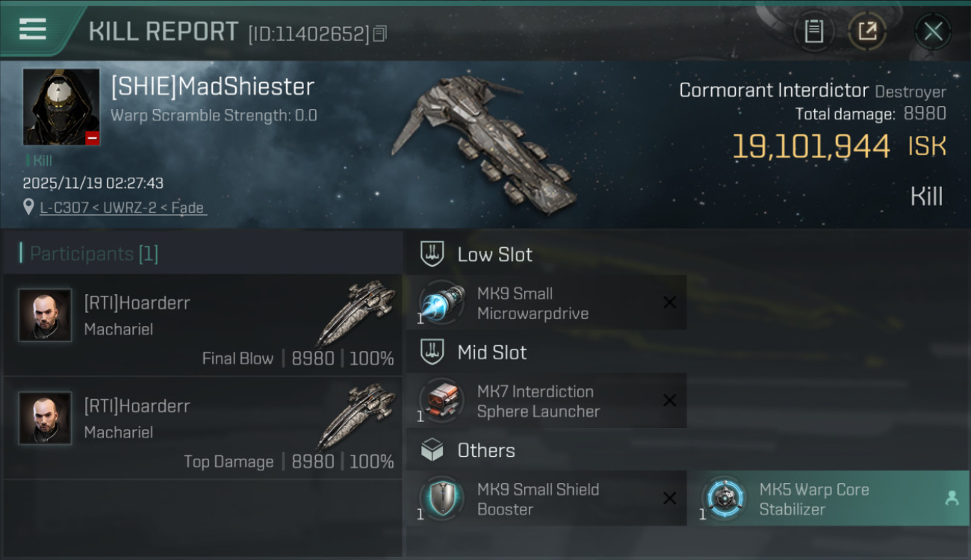View MadShiester's pilot portrait

(61, 107)
